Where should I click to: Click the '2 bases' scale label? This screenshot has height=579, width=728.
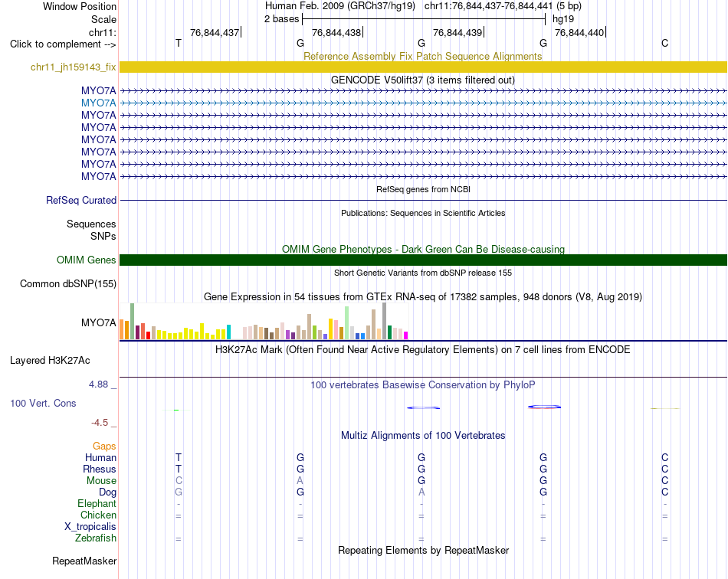[282, 19]
